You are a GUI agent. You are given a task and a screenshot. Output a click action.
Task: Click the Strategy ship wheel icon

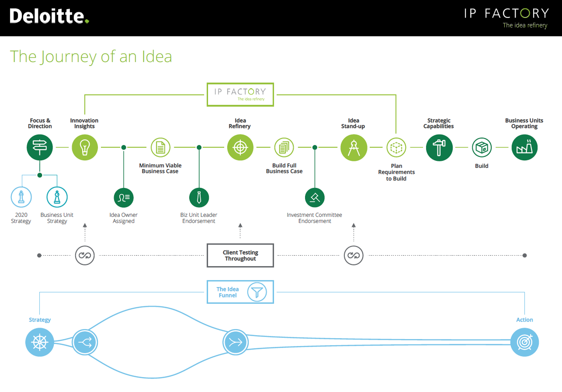click(40, 342)
